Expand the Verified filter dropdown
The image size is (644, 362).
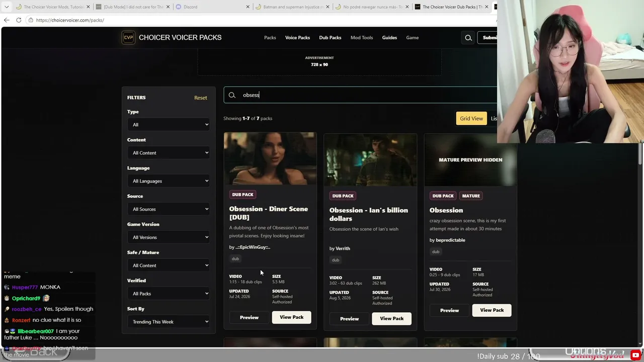(x=169, y=294)
